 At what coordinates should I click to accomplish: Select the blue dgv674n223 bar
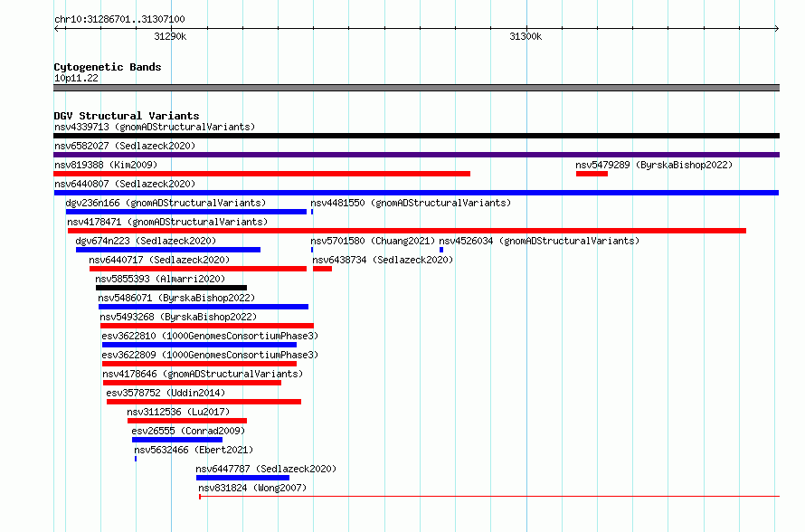point(168,250)
